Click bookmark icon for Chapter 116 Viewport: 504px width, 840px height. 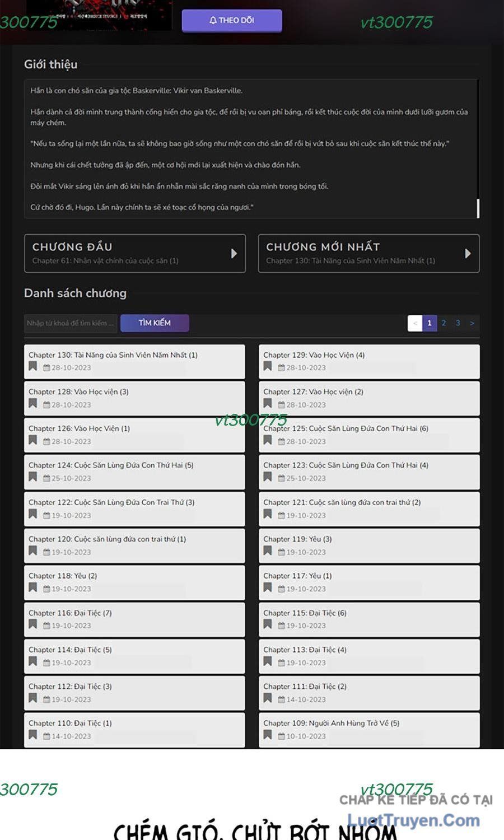click(33, 624)
